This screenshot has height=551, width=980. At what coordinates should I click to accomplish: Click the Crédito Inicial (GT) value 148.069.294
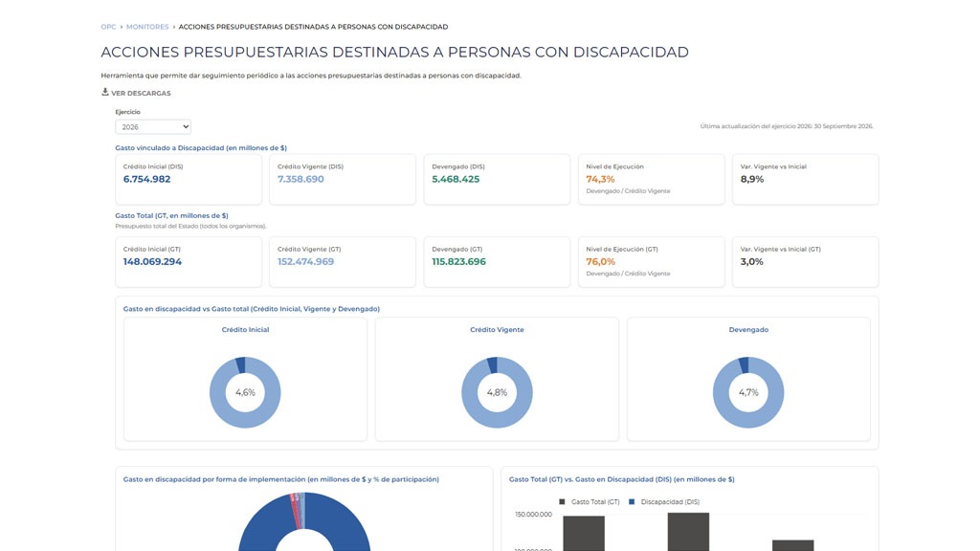tap(152, 262)
